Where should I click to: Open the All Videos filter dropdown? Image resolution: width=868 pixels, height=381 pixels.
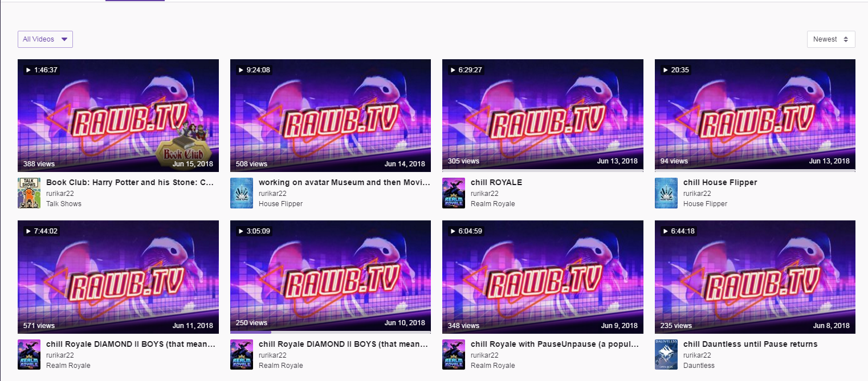pos(45,39)
